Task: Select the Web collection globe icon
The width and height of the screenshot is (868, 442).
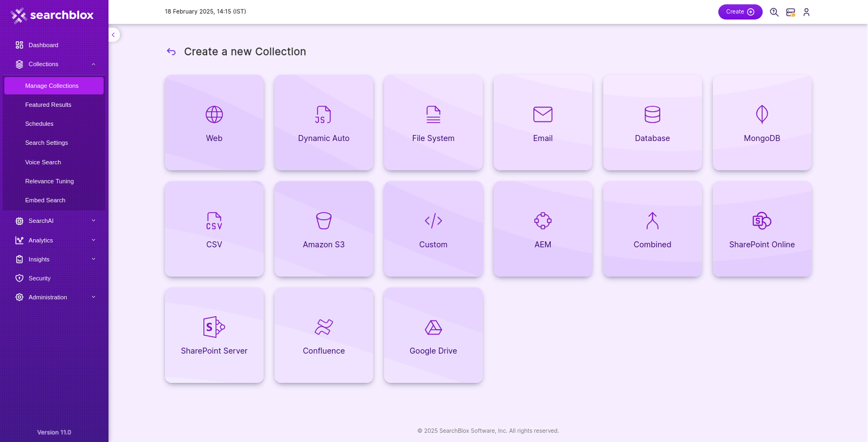Action: [x=214, y=114]
